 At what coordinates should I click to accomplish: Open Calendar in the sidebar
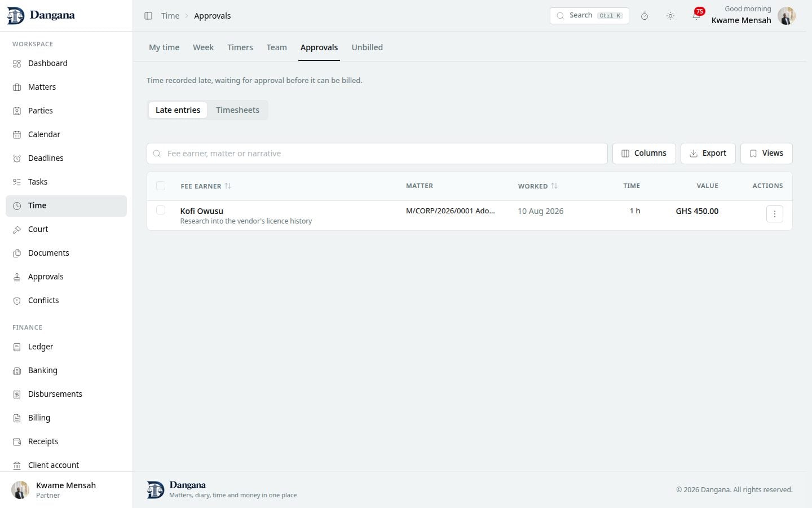(66, 134)
